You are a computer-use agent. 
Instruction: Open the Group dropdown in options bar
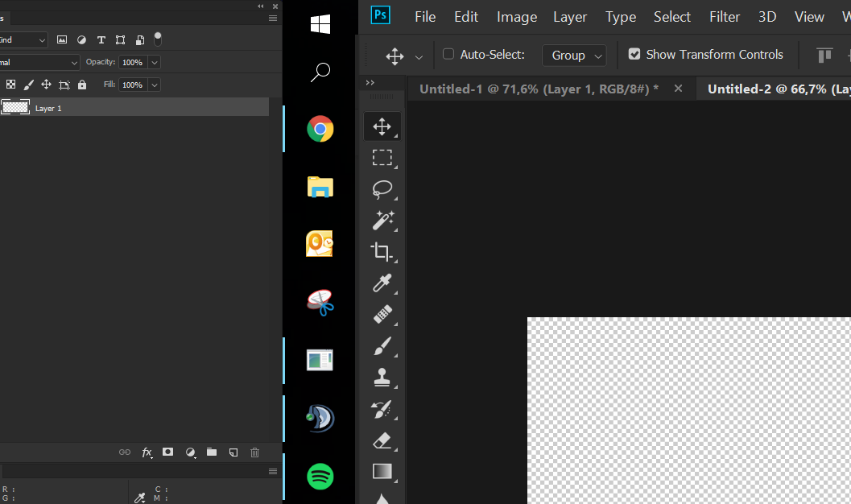tap(574, 56)
